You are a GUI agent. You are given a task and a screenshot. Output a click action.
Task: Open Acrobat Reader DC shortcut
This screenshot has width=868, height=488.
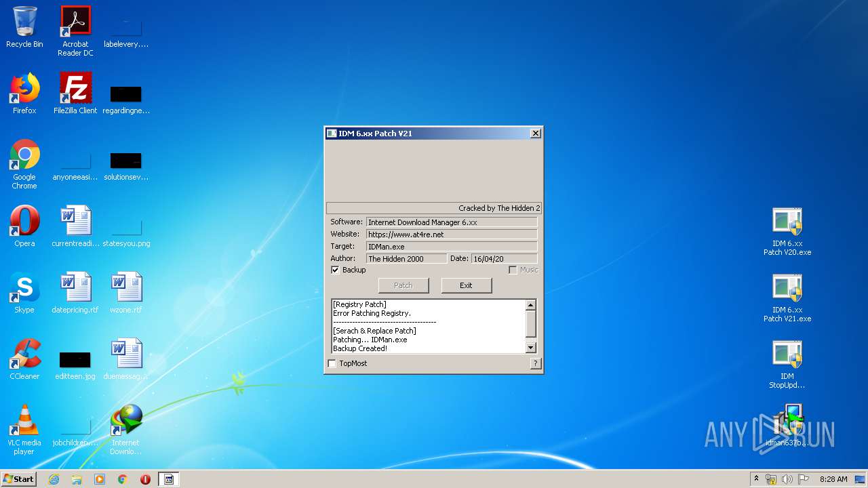pyautogui.click(x=75, y=30)
